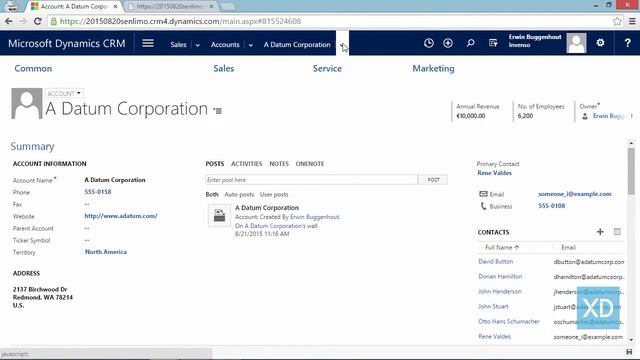The height and width of the screenshot is (360, 640).
Task: Open primary contact Rene Valdes
Action: 494,173
